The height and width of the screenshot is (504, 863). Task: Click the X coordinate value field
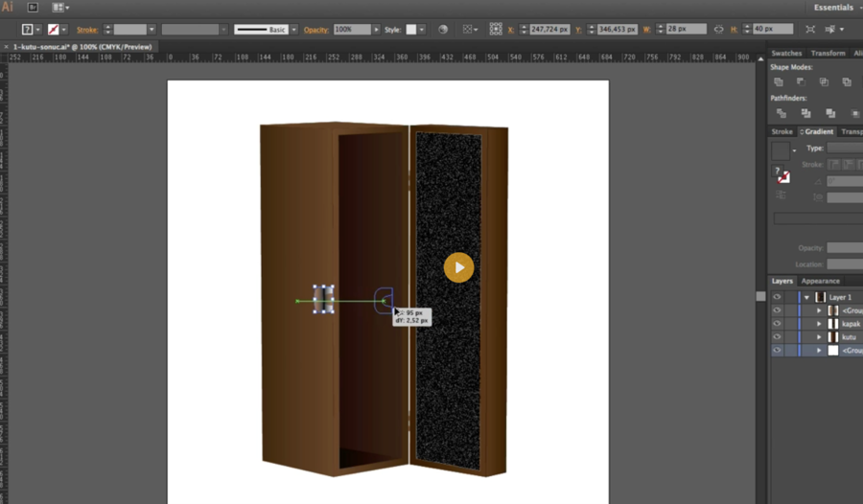[x=549, y=29]
